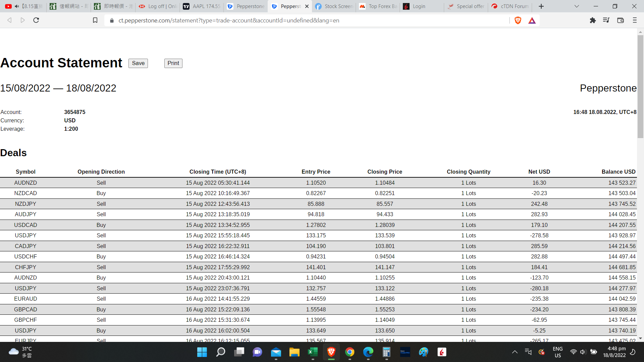Click the scrollbar down arrow
Image resolution: width=644 pixels, height=362 pixels.
640,339
